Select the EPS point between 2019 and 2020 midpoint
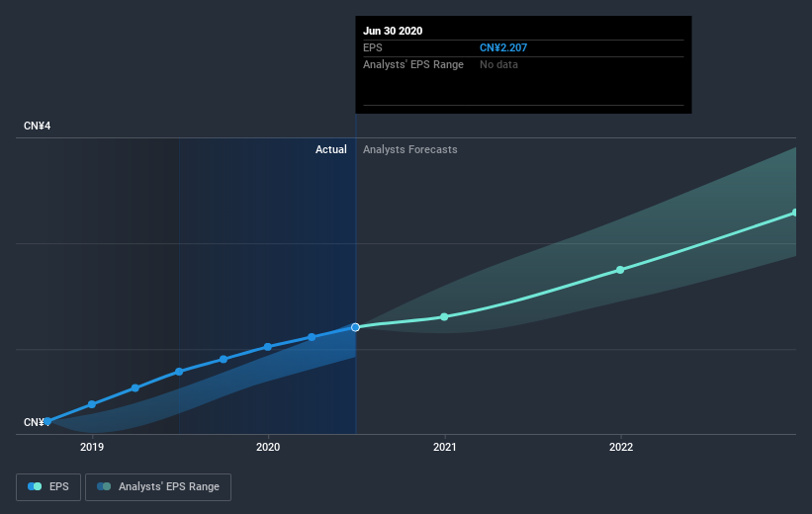 179,372
